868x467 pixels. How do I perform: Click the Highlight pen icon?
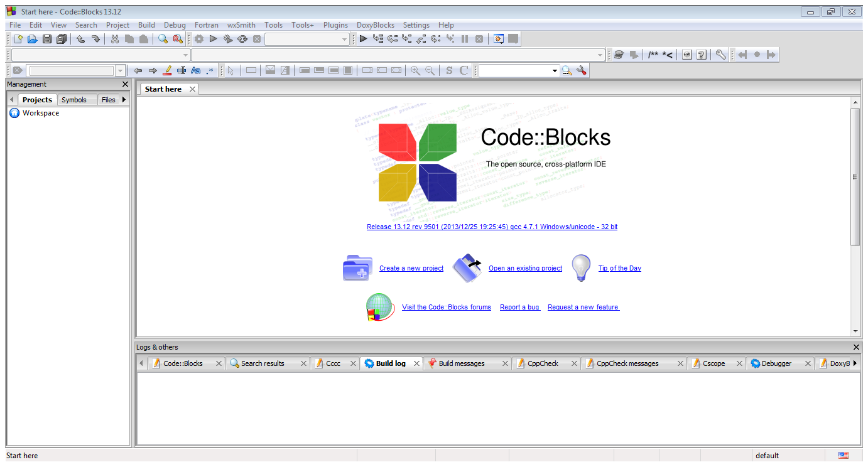pos(167,71)
